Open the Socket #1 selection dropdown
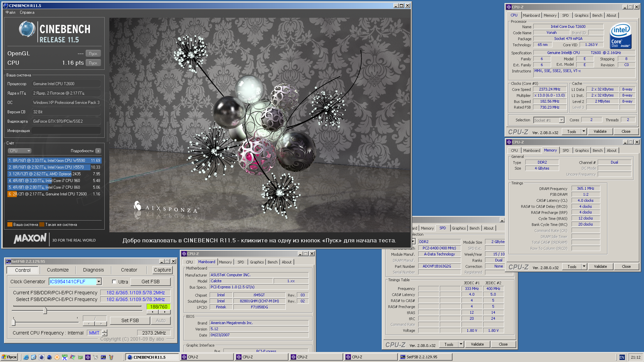The height and width of the screenshot is (362, 644). click(562, 120)
